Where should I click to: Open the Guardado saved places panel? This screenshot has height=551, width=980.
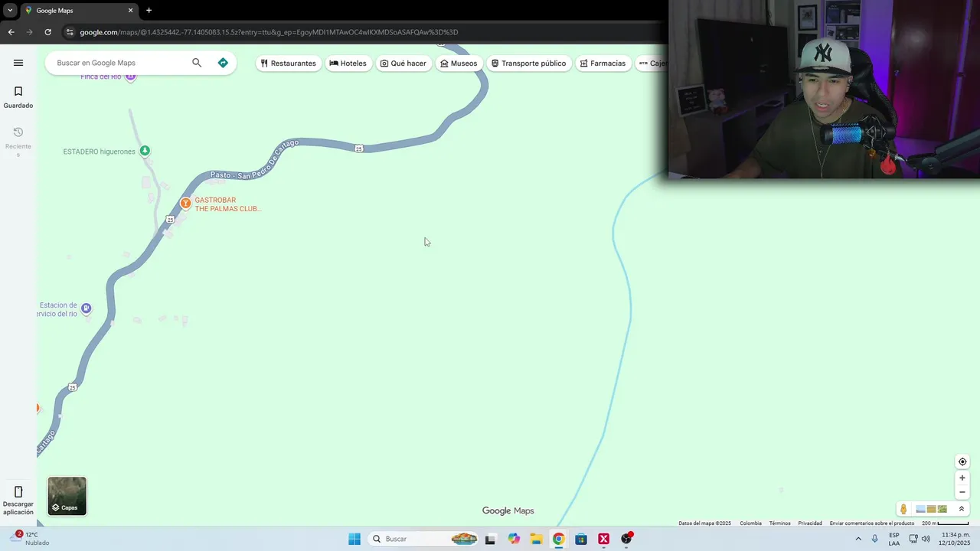(x=18, y=97)
